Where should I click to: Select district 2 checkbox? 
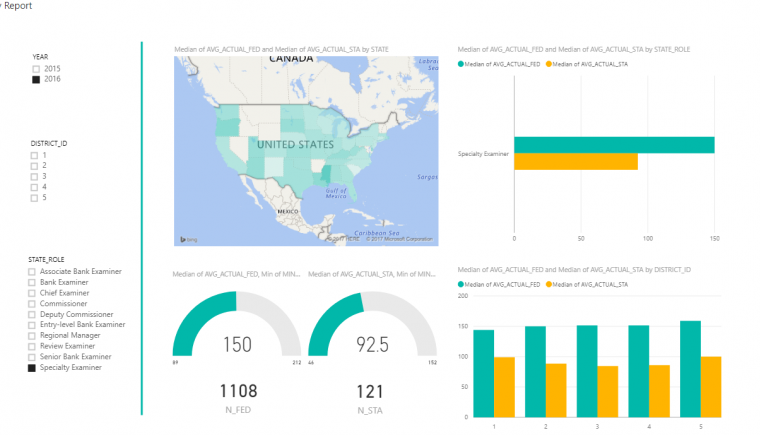tap(34, 166)
